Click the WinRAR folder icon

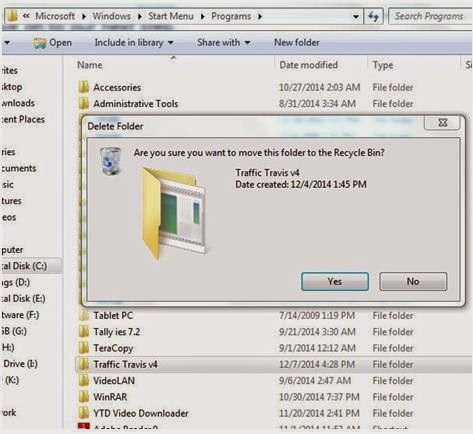pyautogui.click(x=84, y=397)
